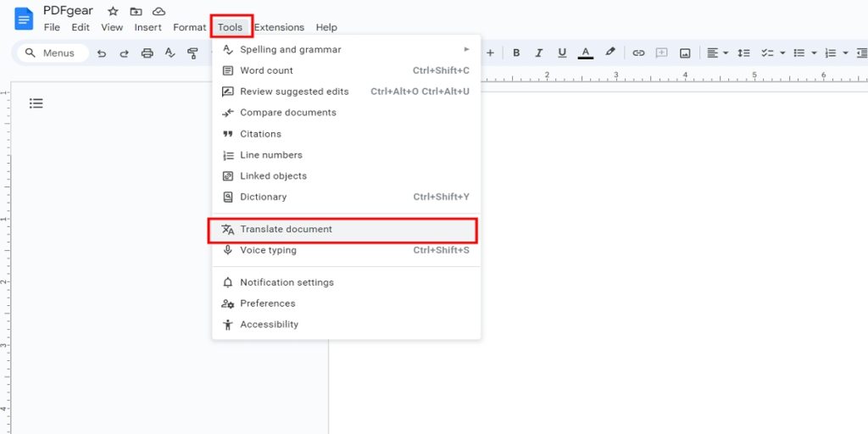
Task: Start Voice typing
Action: coord(347,250)
